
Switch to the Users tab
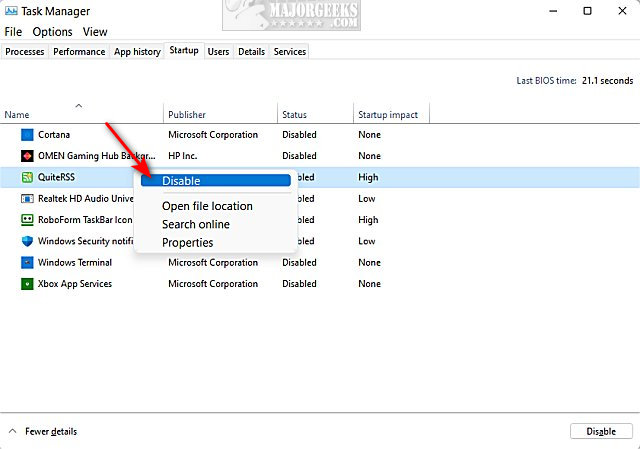pyautogui.click(x=218, y=52)
